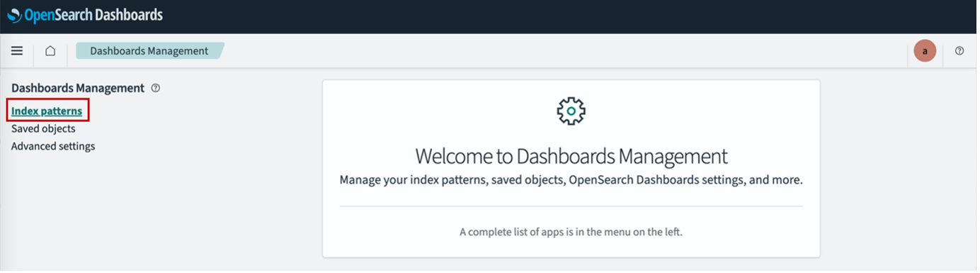Open the help icon in top-right corner
980x273 pixels.
(x=959, y=51)
